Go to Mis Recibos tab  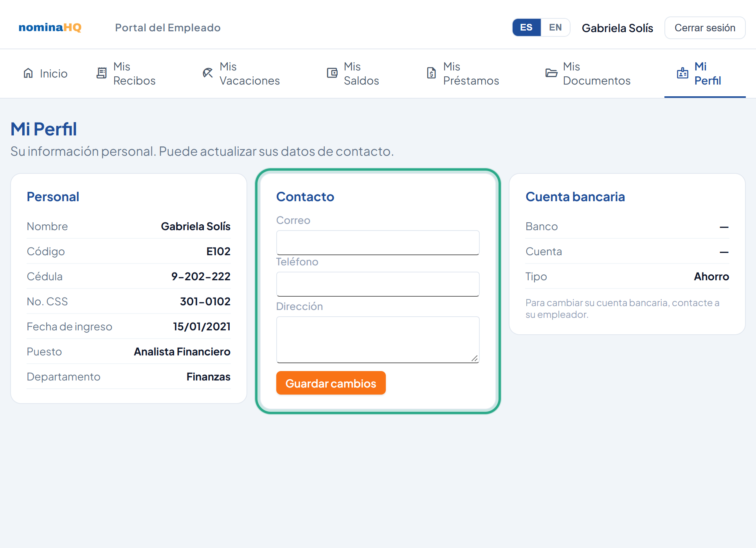point(126,74)
